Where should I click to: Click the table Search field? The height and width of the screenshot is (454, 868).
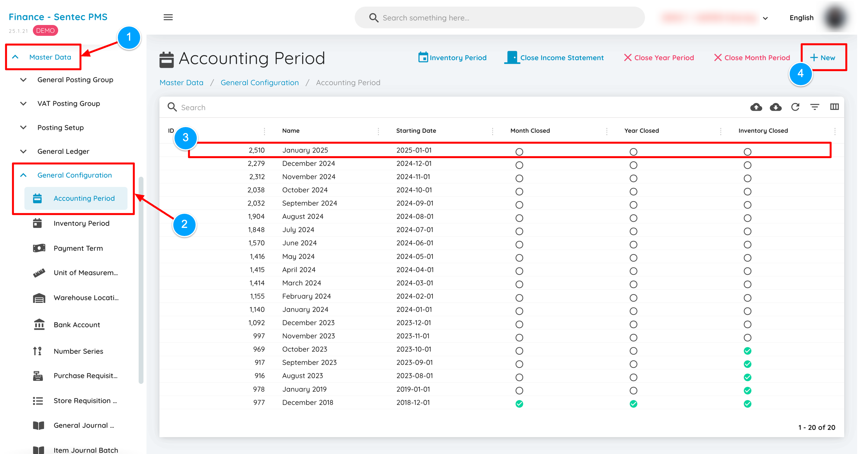451,107
